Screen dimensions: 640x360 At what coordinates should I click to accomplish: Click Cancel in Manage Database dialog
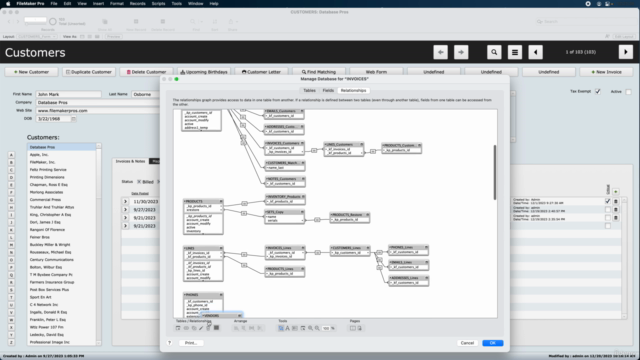(467, 343)
